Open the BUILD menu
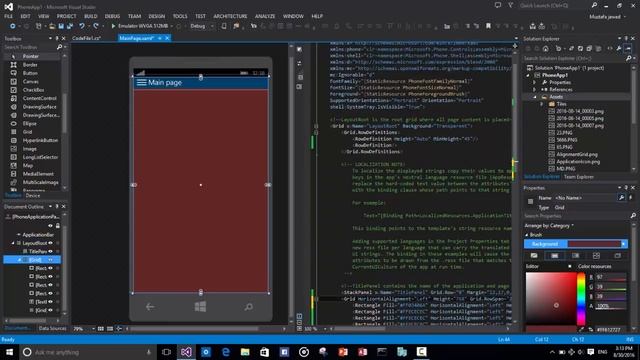The image size is (640, 360). (91, 16)
